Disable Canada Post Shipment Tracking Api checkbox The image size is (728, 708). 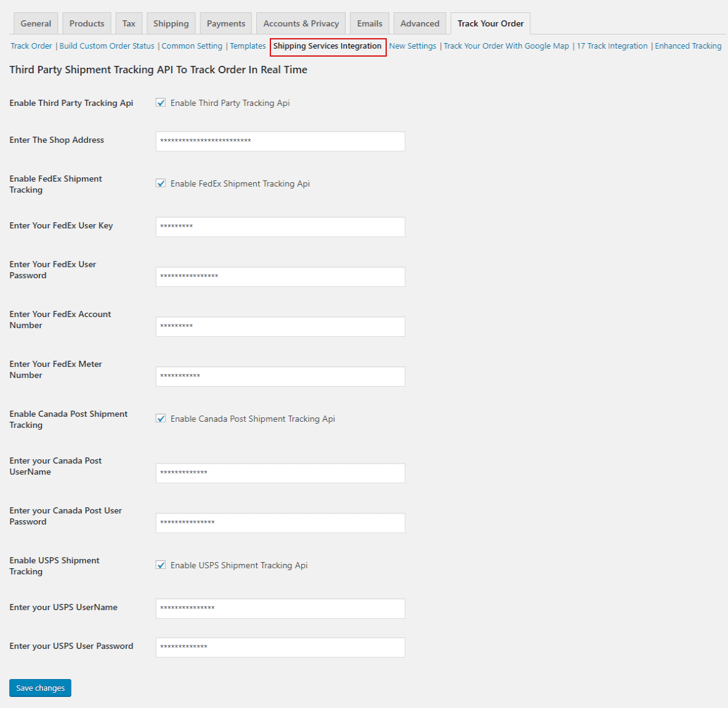[x=161, y=419]
